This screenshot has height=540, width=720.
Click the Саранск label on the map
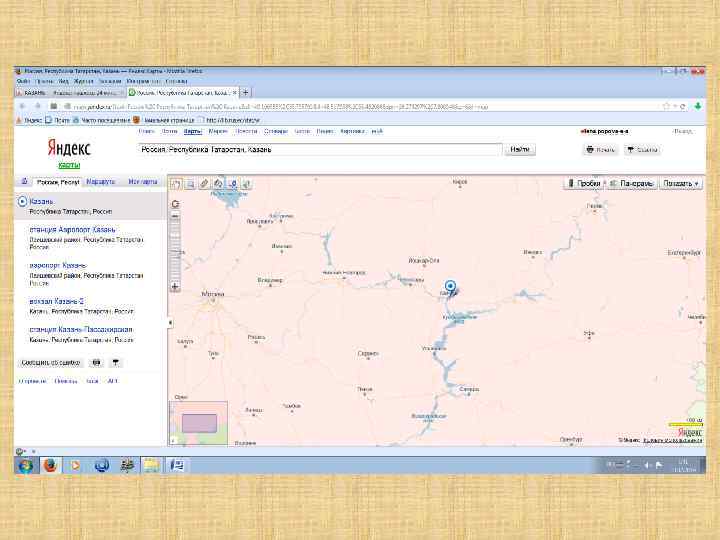(x=368, y=353)
